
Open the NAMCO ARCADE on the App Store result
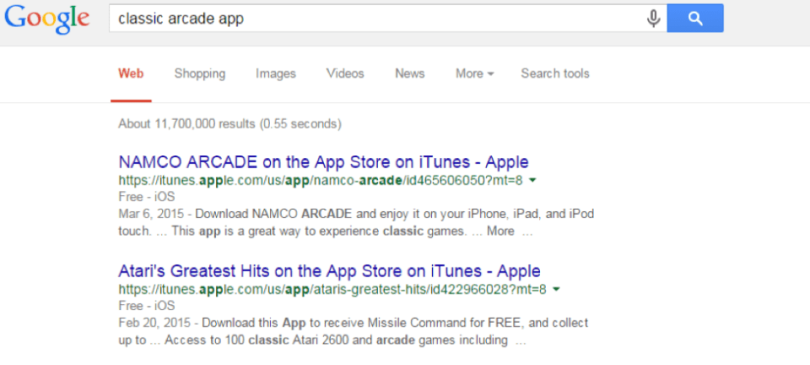tap(323, 162)
